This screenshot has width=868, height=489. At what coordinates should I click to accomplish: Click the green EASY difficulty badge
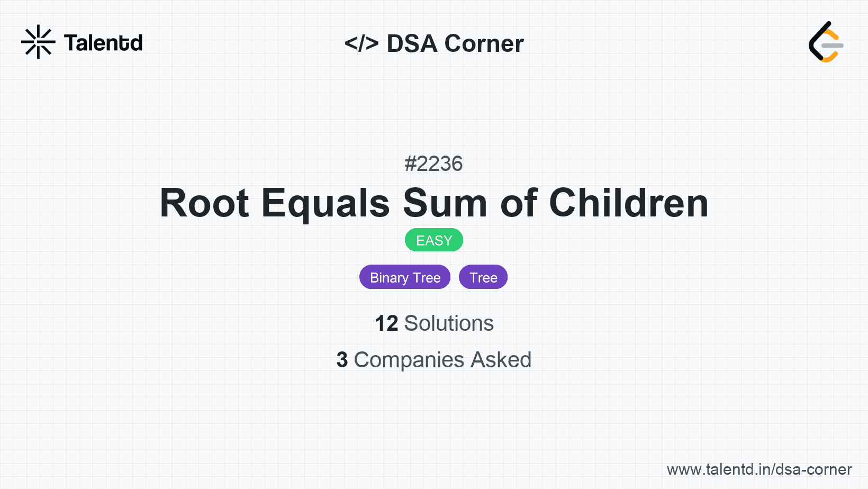click(x=434, y=240)
